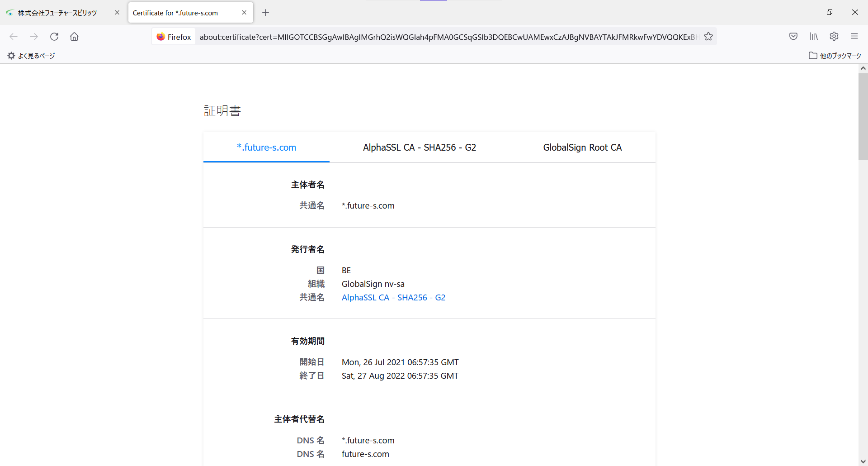
Task: Click the up arrow on the page scrollbar
Action: coord(863,68)
